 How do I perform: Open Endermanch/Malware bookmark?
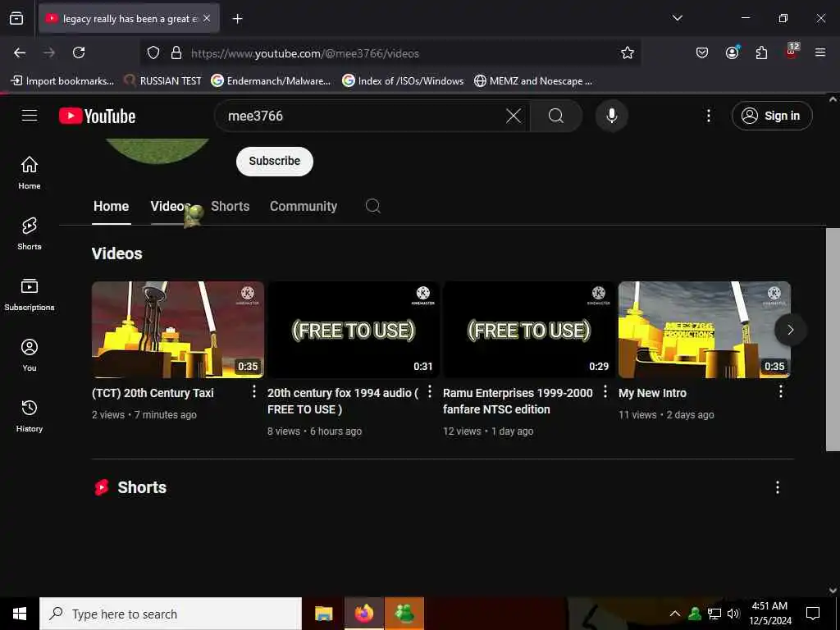(271, 81)
